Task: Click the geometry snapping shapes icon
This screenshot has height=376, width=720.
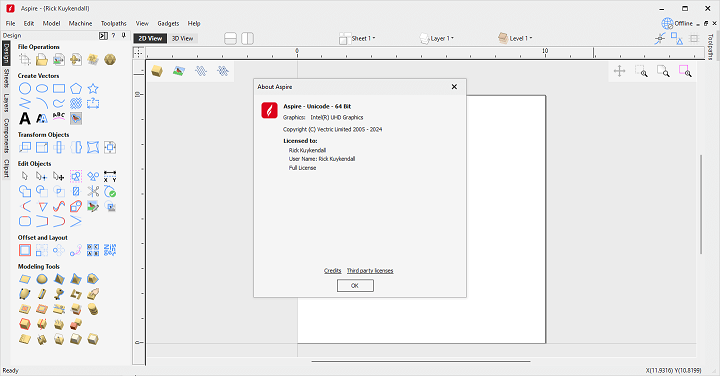Action: click(676, 39)
